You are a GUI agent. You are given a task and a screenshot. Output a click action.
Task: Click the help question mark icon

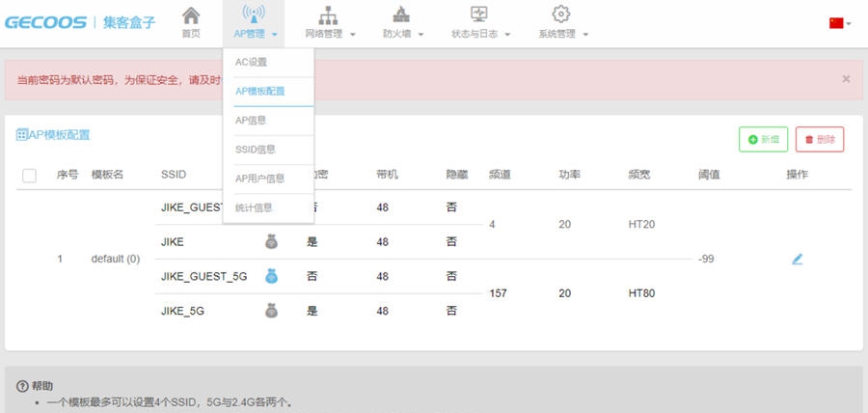[22, 386]
